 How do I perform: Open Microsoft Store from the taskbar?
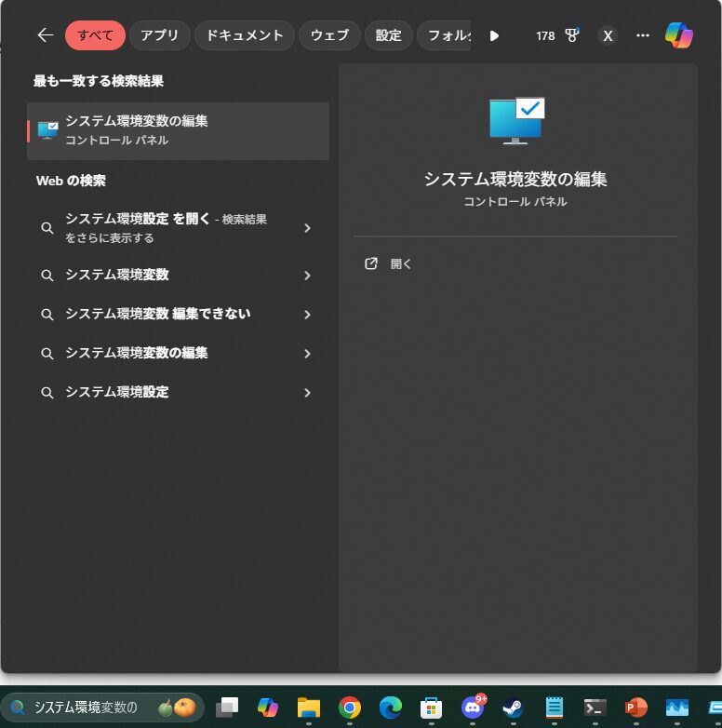click(x=431, y=708)
